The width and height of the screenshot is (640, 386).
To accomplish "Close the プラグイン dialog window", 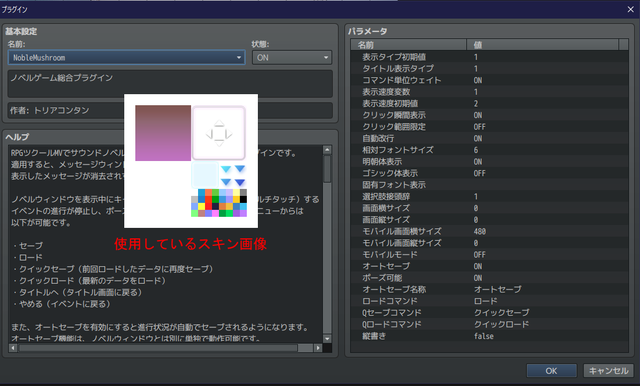I will pos(631,9).
